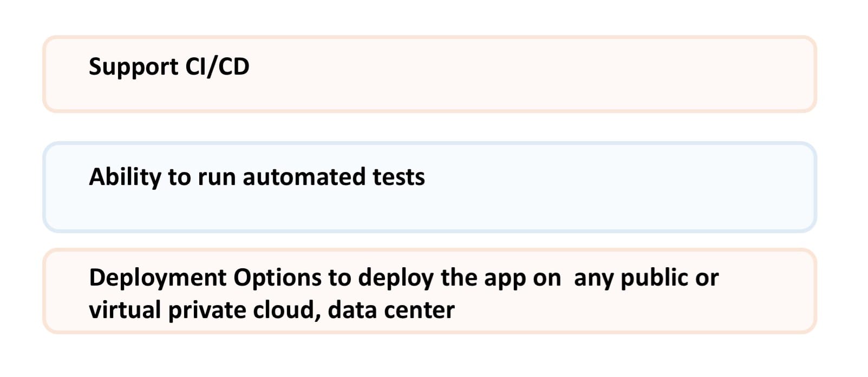Select the Support CI/CD box

pyautogui.click(x=429, y=74)
